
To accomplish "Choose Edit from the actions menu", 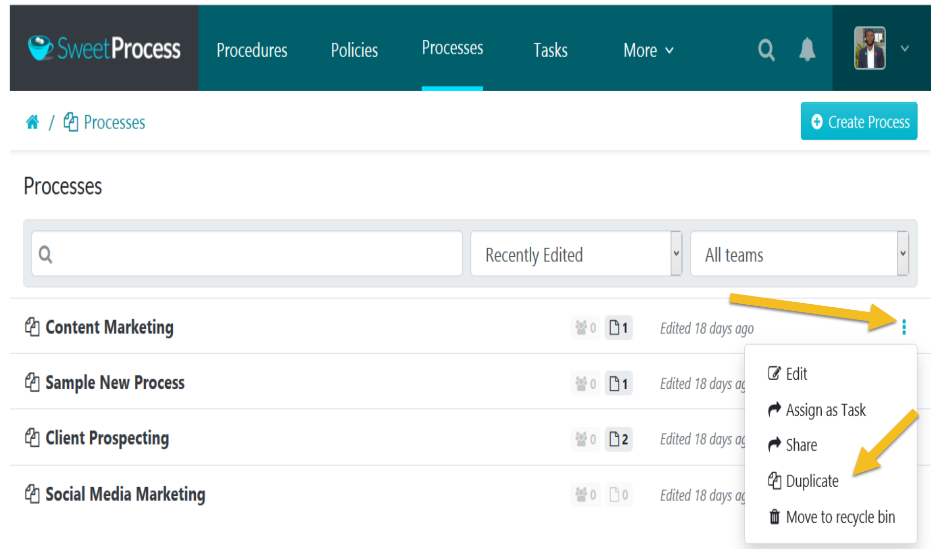I will 788,374.
